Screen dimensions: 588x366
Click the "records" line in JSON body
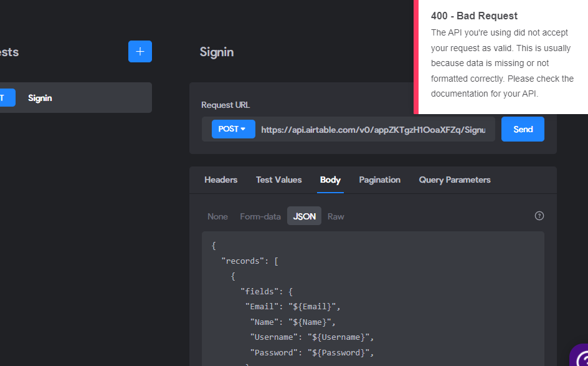pyautogui.click(x=250, y=261)
